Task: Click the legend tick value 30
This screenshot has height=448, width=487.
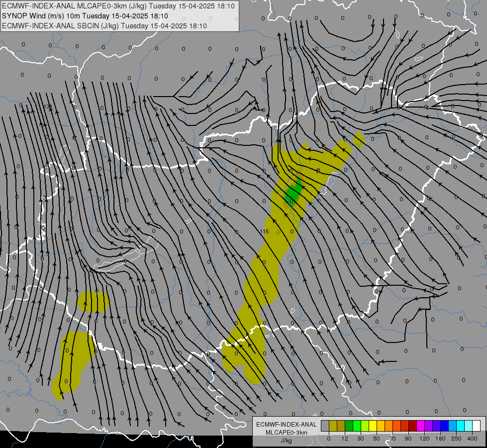Action: coord(361,439)
